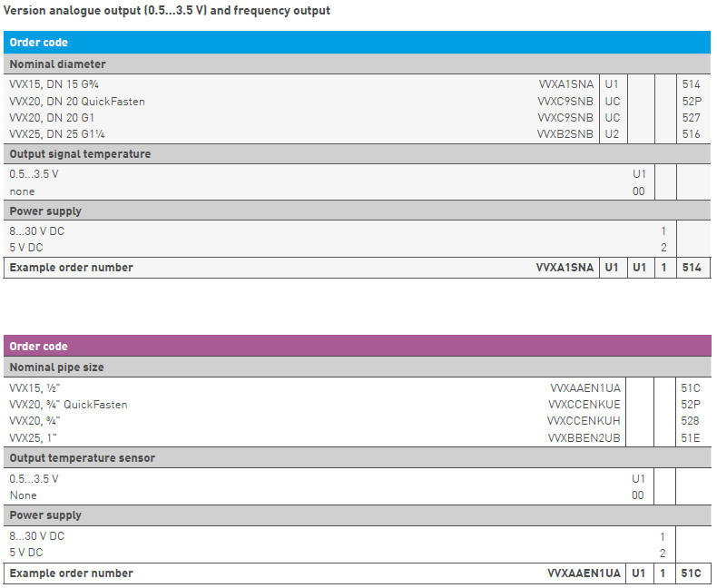Viewport: 717px width, 588px height.
Task: Select the 'VVX20, ¾" QuickFasten' row label
Action: [x=69, y=404]
